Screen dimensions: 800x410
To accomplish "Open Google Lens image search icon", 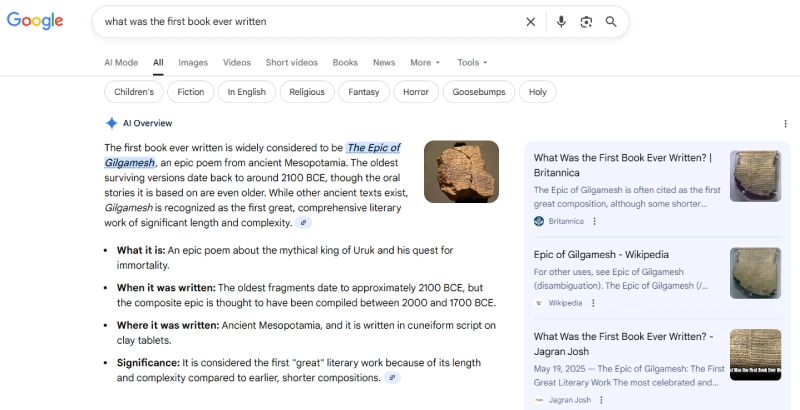I will [x=586, y=21].
